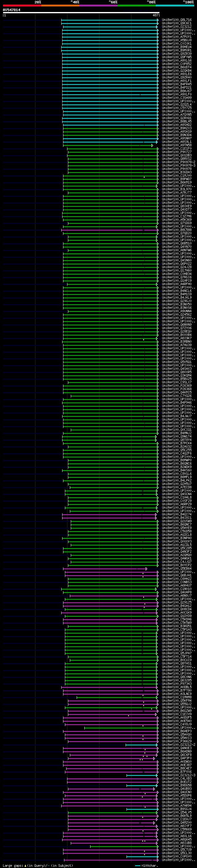Image resolution: width=197 pixels, height=868 pixels.
Task: Select the UniRef100_A9XLG6 label
Action: click(176, 60)
